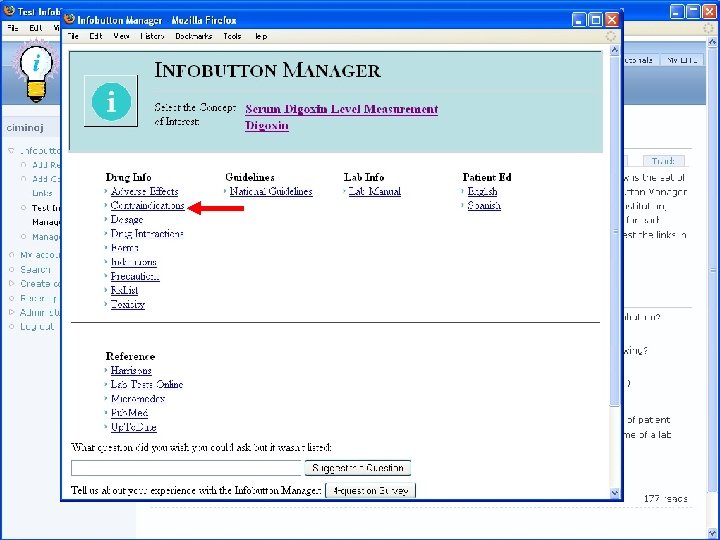Click the Track tab in background page
The image size is (720, 540).
tap(663, 161)
